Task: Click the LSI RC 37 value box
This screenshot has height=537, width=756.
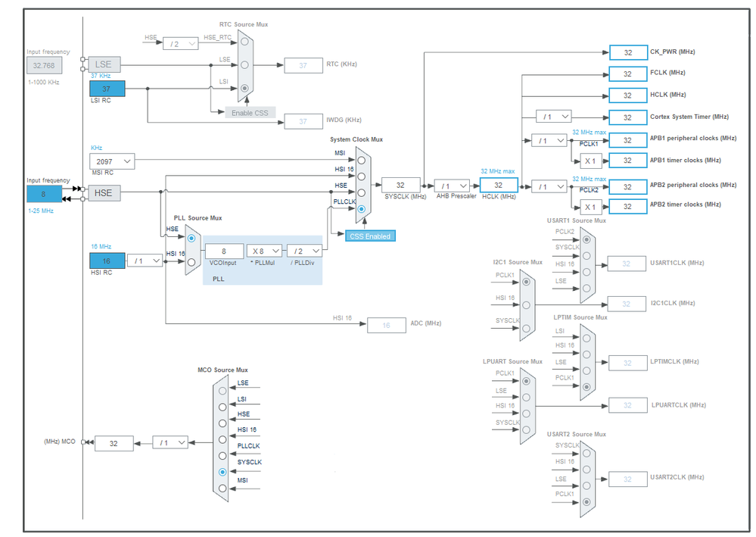Action: click(x=107, y=89)
